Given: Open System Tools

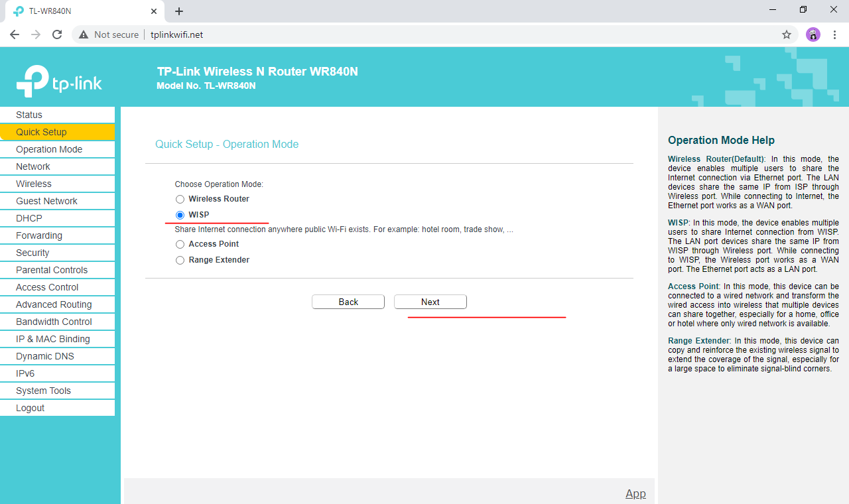Looking at the screenshot, I should tap(57, 391).
